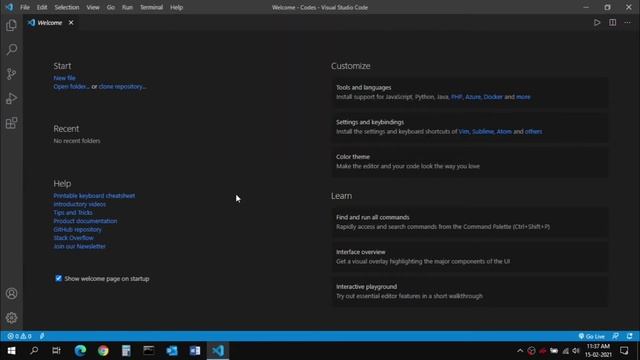Open the Explorer view in activity bar
This screenshot has width=640, height=360.
click(x=11, y=25)
